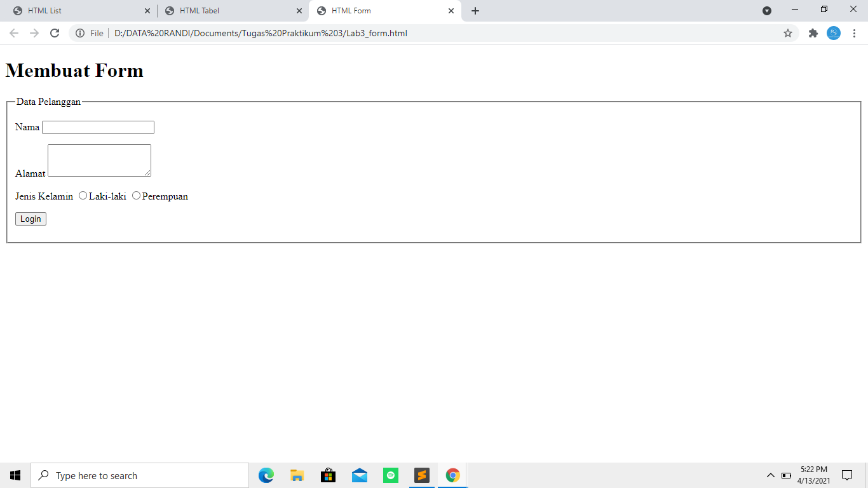This screenshot has width=868, height=488.
Task: Toggle the Windows notification center
Action: [x=847, y=475]
